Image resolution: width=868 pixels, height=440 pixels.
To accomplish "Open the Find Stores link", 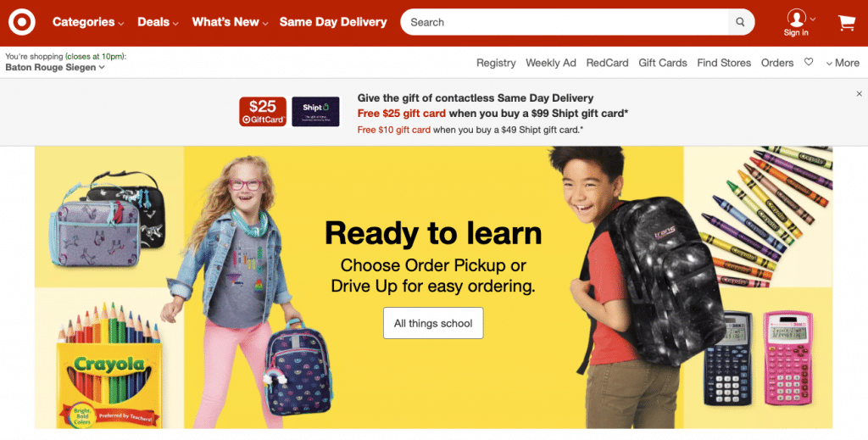I will pos(724,63).
